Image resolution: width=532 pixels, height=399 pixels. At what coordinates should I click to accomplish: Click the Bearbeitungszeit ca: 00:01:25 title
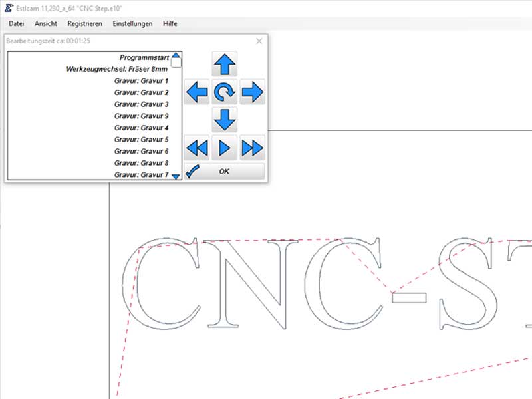(48, 41)
